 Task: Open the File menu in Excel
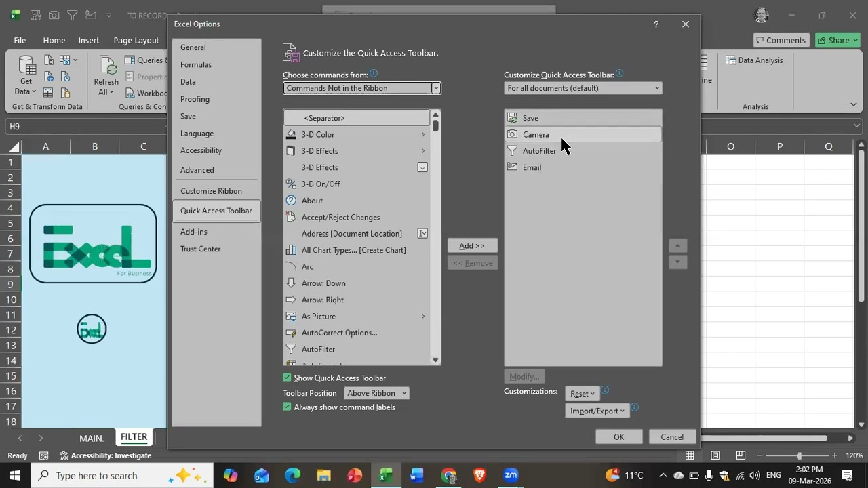point(20,40)
